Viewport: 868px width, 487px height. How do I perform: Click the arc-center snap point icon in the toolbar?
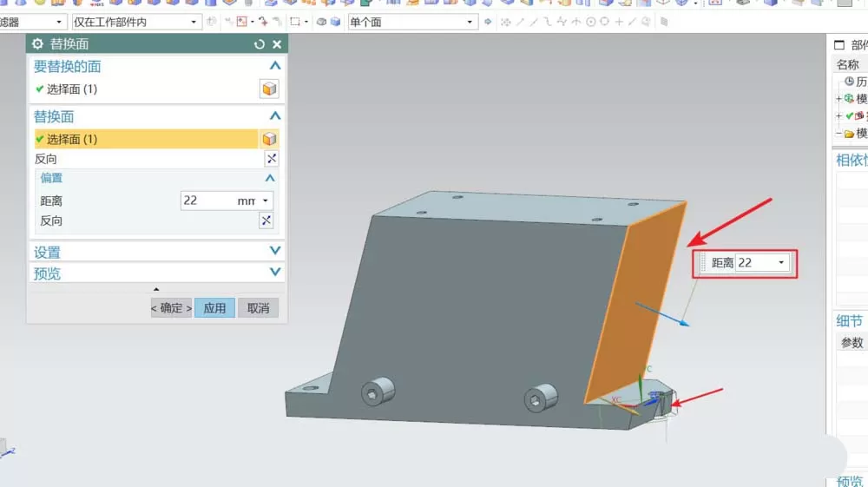pyautogui.click(x=590, y=23)
